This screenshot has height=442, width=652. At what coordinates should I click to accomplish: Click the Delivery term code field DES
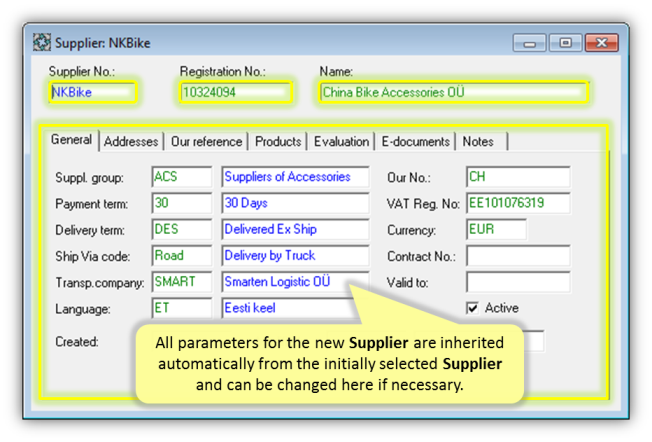pos(182,229)
